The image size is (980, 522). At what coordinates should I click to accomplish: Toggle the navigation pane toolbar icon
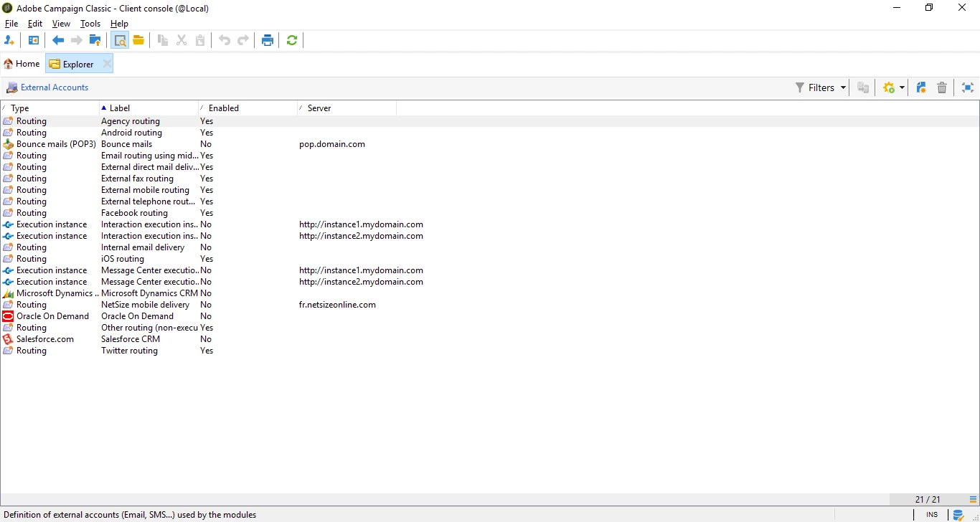(x=34, y=40)
